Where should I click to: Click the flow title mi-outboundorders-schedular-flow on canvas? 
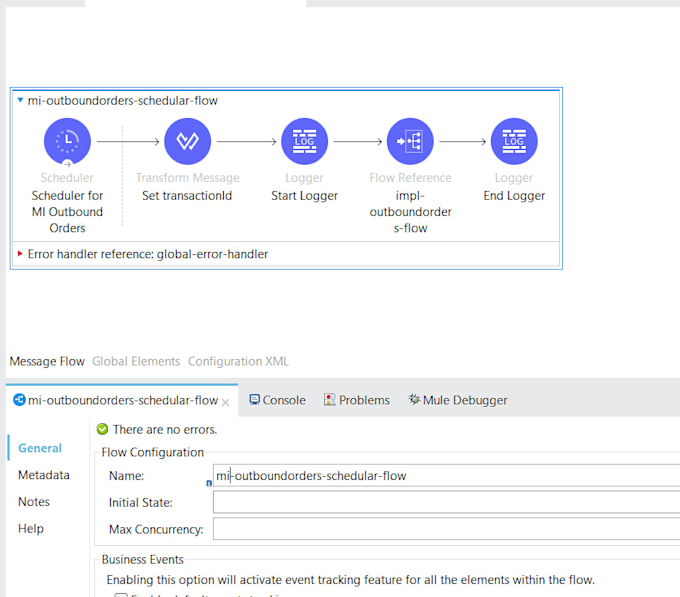pyautogui.click(x=123, y=101)
